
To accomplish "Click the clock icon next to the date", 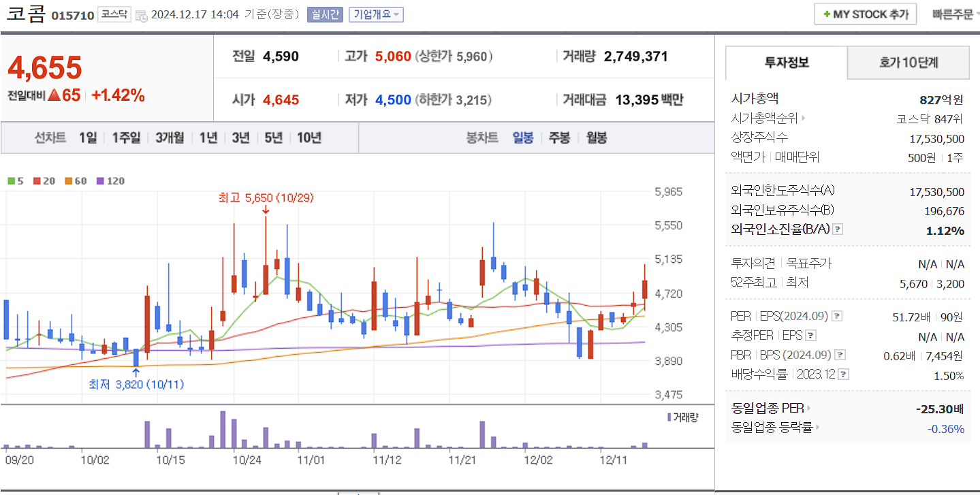I will [x=141, y=14].
